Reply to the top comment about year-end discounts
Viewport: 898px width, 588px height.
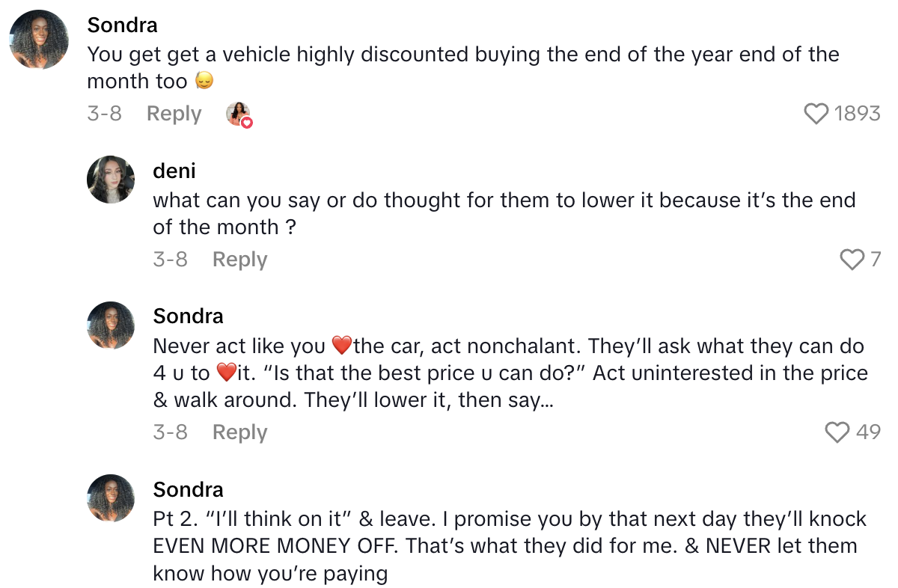pos(174,113)
